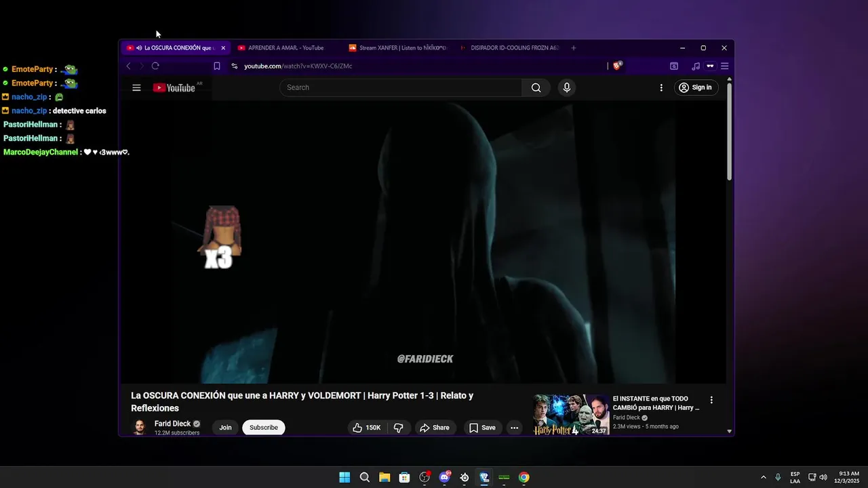Open Brave browser taskbar icon
Image resolution: width=868 pixels, height=488 pixels.
tap(484, 477)
